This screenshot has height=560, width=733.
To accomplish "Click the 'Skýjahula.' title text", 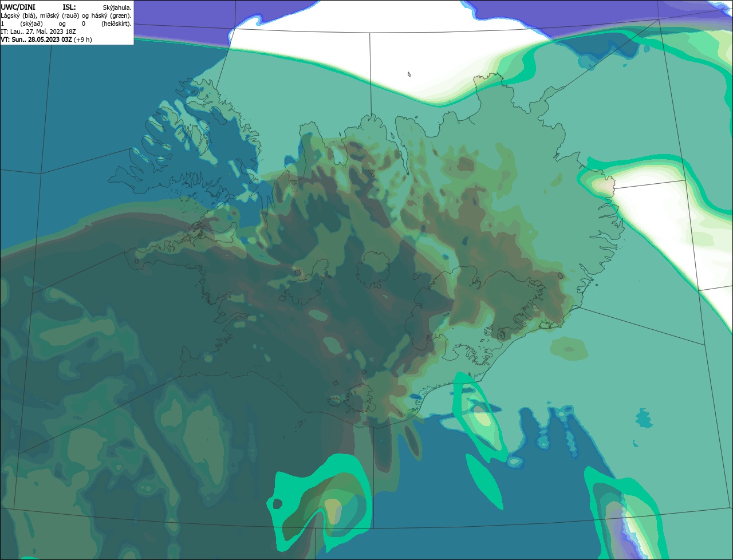I will pos(117,7).
